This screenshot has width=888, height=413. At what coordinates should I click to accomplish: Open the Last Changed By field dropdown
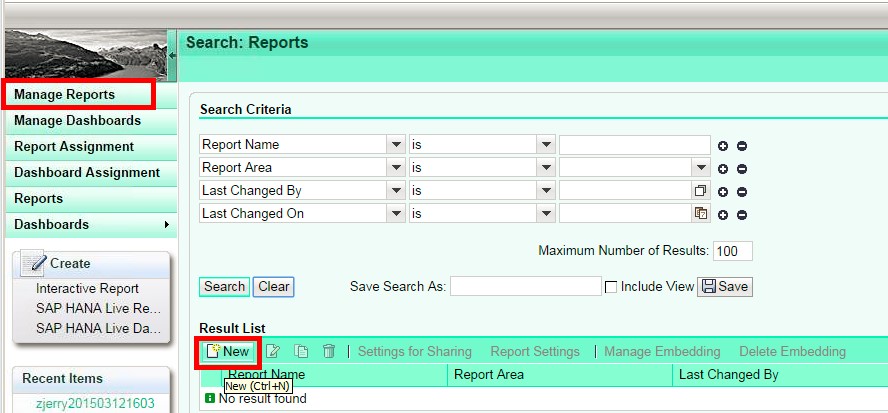tap(396, 191)
